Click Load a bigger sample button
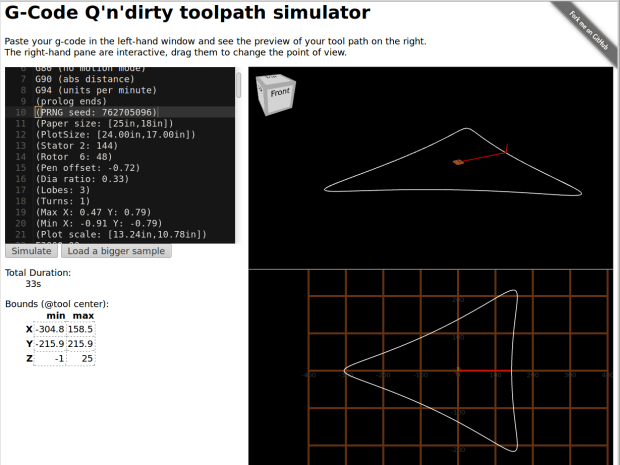The image size is (620, 465). [116, 251]
